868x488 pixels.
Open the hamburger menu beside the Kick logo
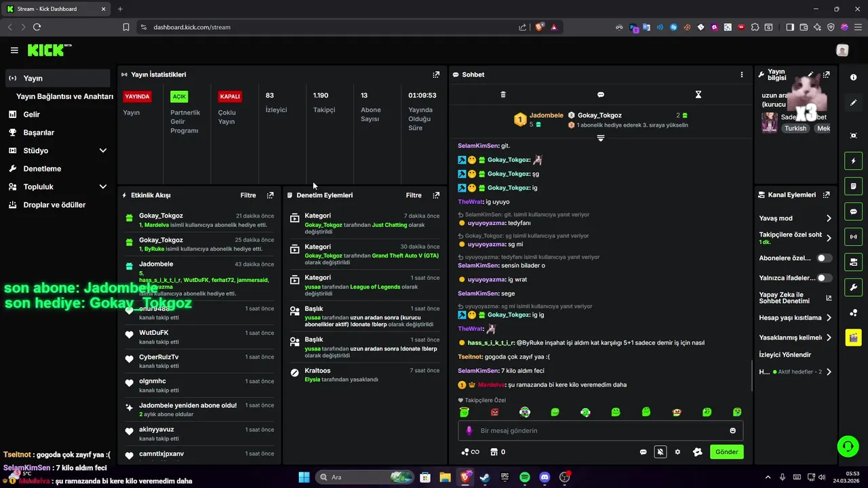pos(14,50)
